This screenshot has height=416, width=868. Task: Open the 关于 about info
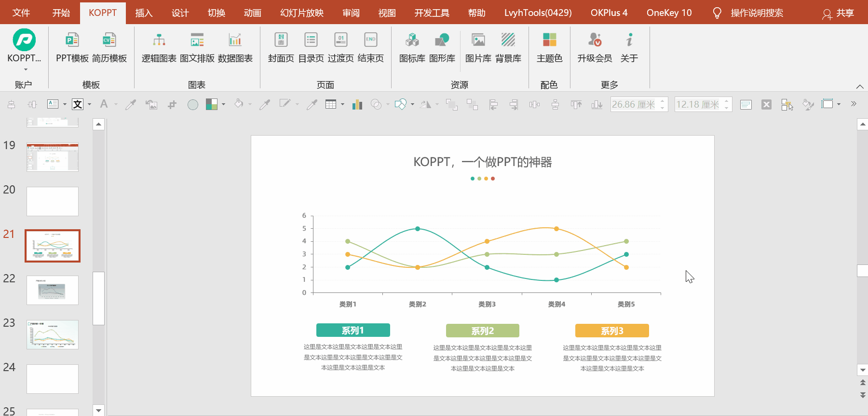coord(629,48)
